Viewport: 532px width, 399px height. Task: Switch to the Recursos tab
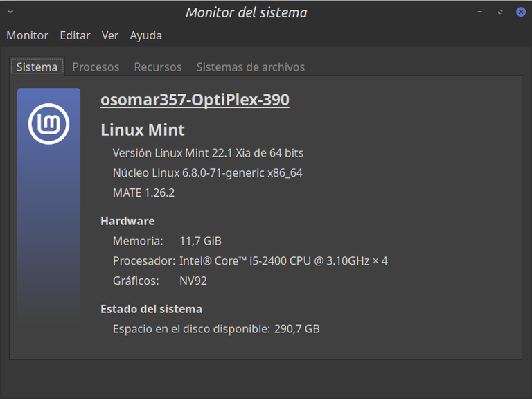(158, 66)
